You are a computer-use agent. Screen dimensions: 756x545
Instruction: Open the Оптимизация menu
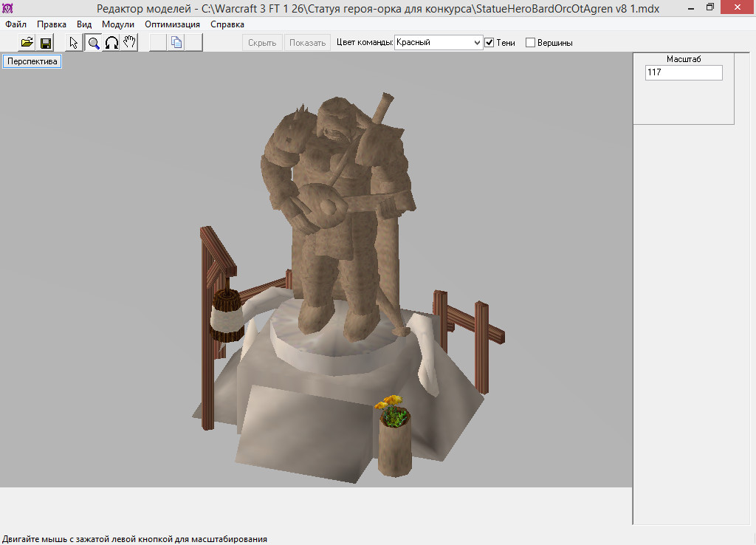tap(172, 24)
